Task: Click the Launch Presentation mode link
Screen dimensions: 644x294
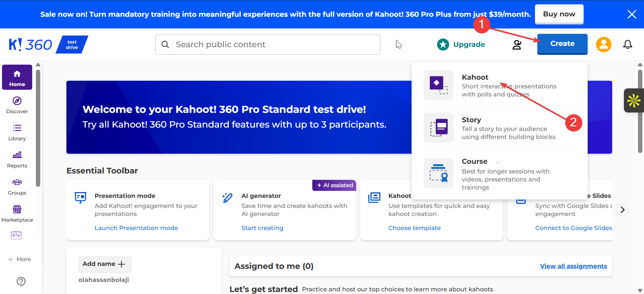Action: point(136,228)
